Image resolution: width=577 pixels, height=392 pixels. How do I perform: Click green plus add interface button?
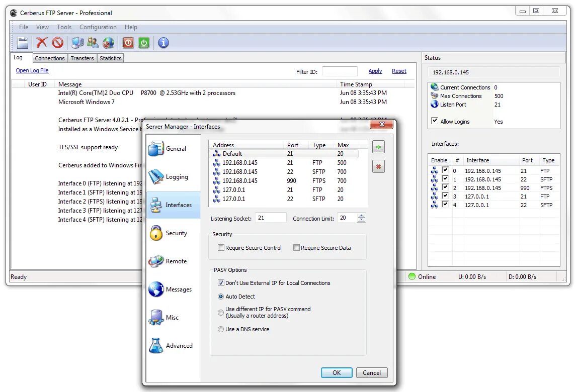(378, 147)
